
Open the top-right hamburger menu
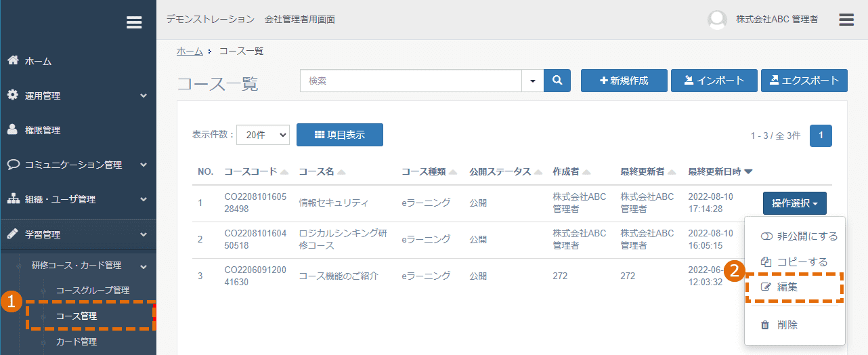pyautogui.click(x=846, y=20)
